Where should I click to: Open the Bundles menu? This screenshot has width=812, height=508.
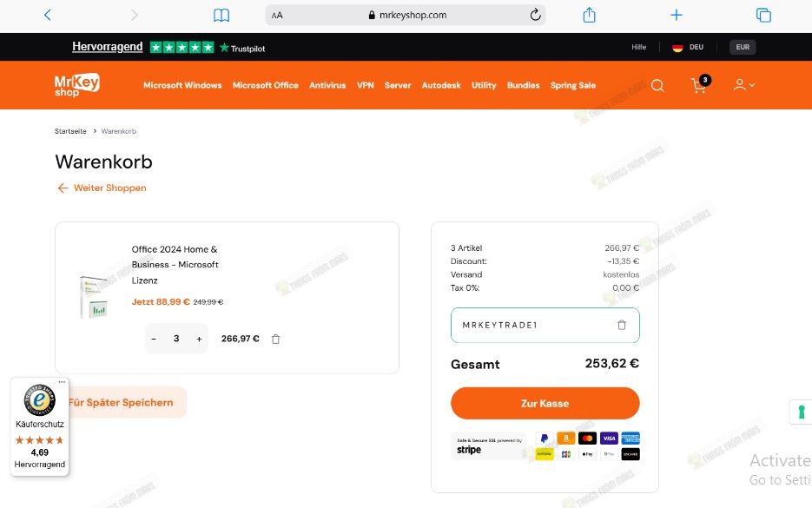(523, 85)
